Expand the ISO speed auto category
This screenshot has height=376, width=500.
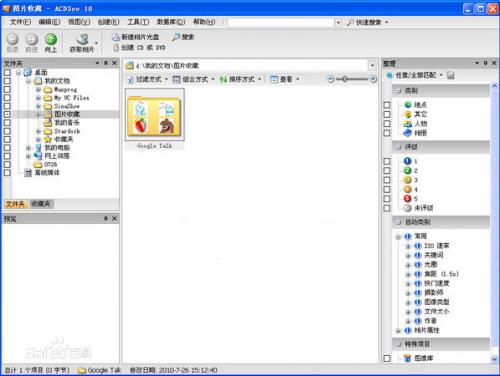(x=408, y=246)
